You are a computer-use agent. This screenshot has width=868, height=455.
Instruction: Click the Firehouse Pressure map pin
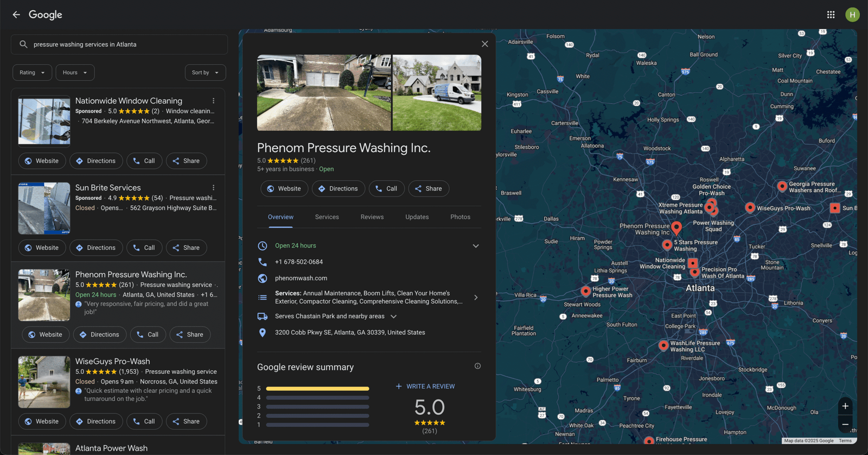(x=649, y=440)
